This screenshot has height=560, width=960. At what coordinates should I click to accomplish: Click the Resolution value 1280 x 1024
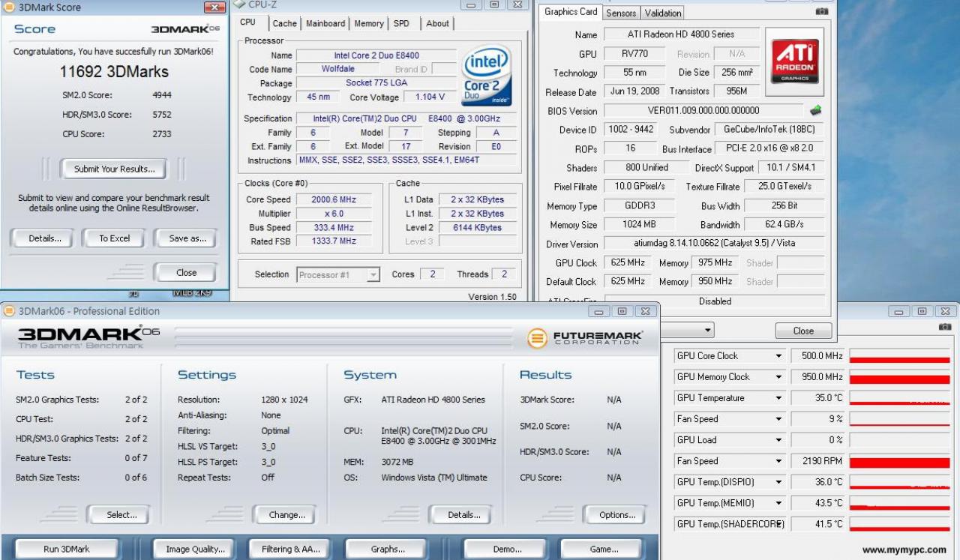pos(284,400)
